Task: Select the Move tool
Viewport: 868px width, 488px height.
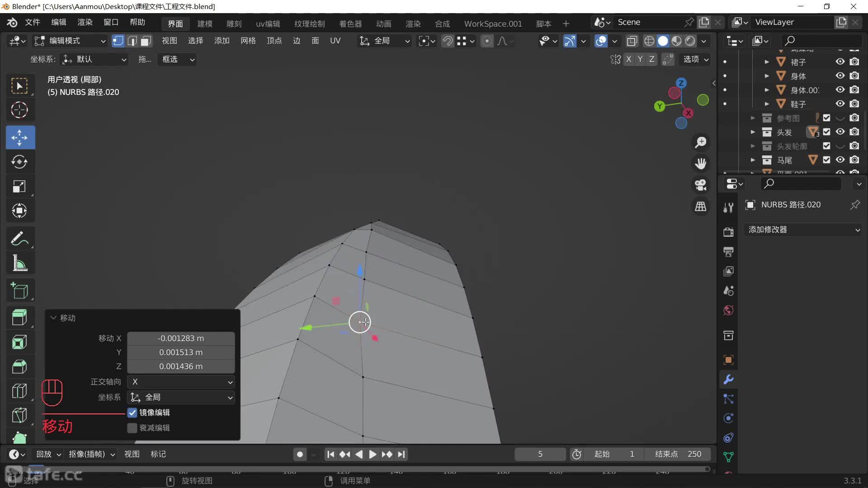Action: pos(19,137)
